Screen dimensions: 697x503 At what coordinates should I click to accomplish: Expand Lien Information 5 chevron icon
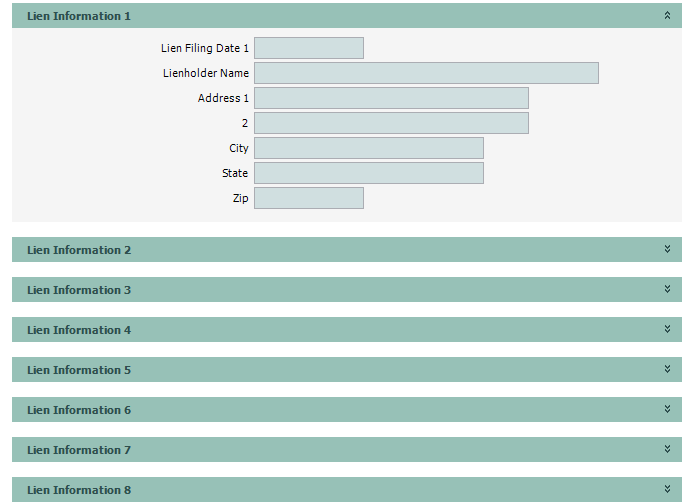click(667, 370)
